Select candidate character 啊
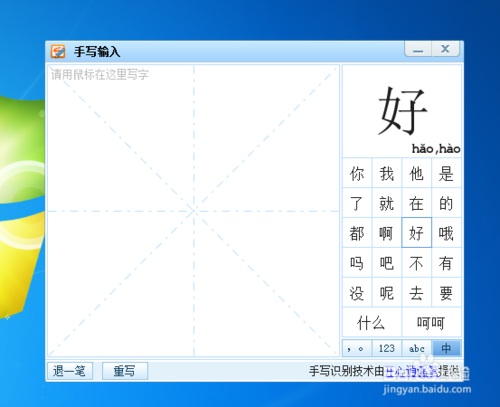 pos(387,233)
